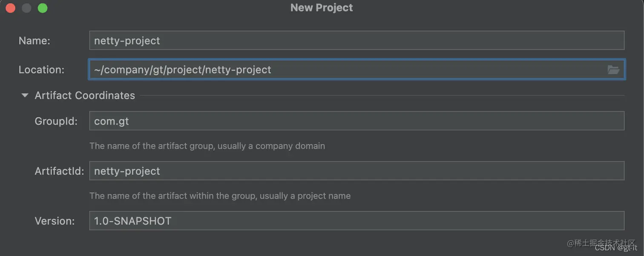Click the hint text about company domain
Viewport: 644px width, 256px height.
click(x=207, y=146)
